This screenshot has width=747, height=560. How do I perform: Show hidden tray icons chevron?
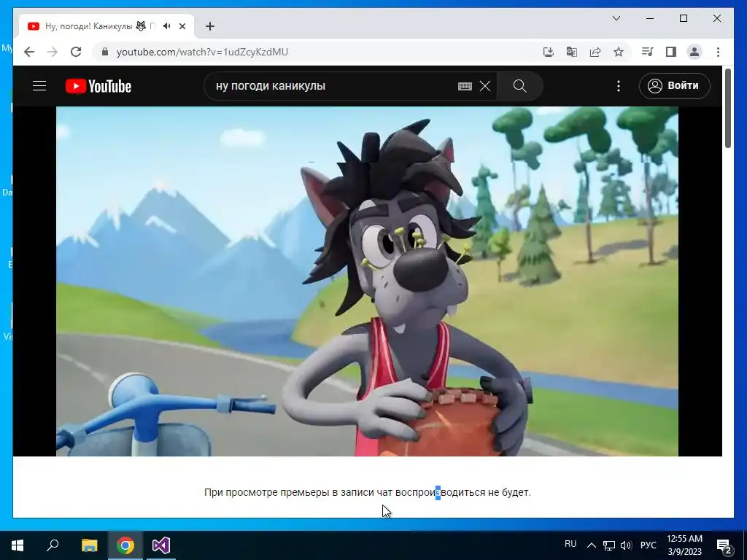591,545
